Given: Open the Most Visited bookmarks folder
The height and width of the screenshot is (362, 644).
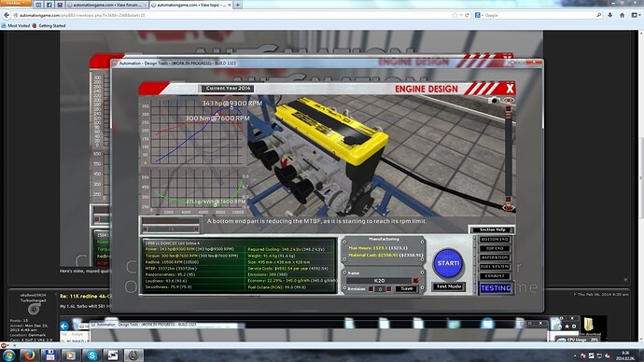Looking at the screenshot, I should coord(16,25).
